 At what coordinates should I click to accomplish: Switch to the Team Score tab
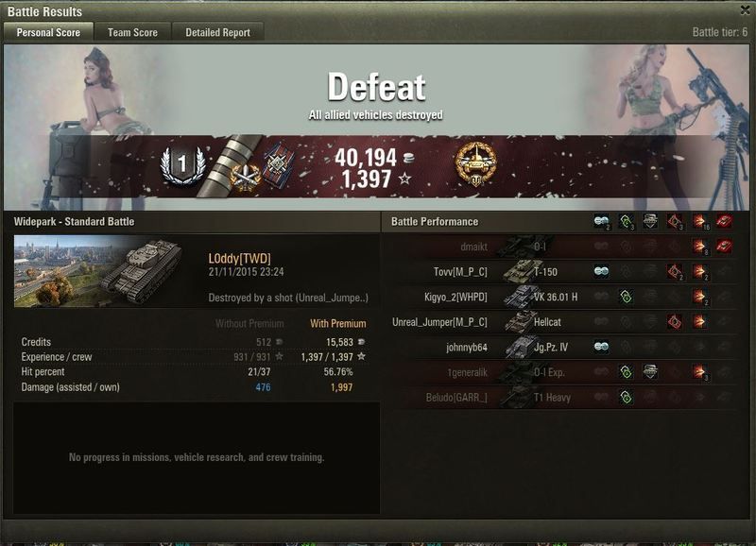[x=132, y=32]
